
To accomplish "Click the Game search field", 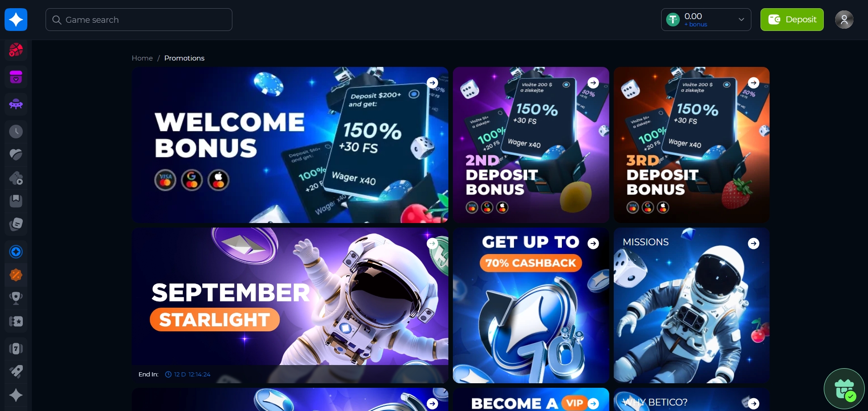I will pos(139,20).
